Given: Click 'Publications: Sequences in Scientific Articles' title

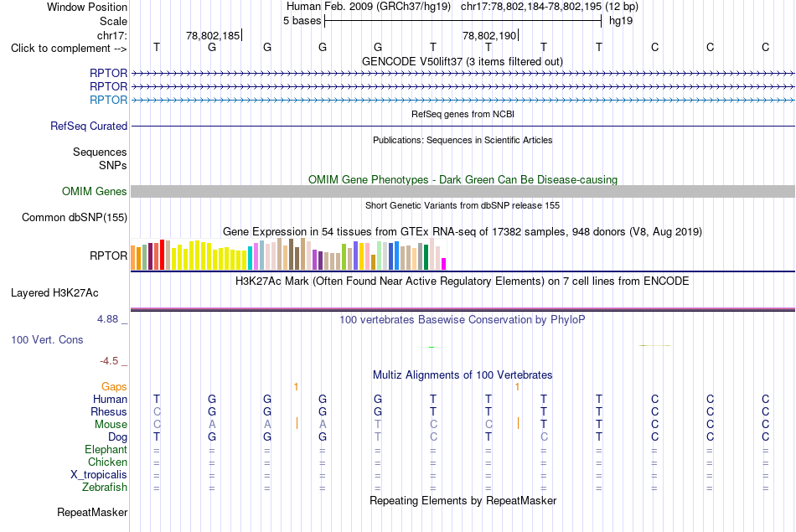Looking at the screenshot, I should point(463,140).
